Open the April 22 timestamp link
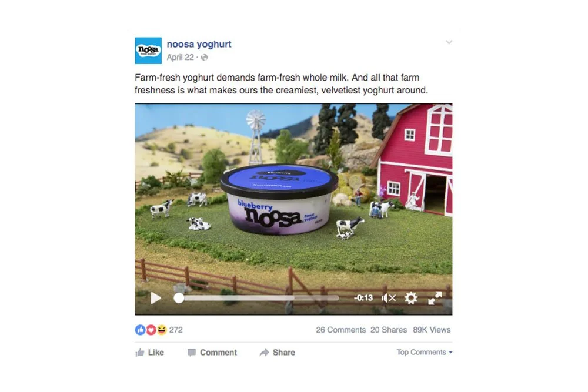Image resolution: width=588 pixels, height=392 pixels. [x=181, y=58]
